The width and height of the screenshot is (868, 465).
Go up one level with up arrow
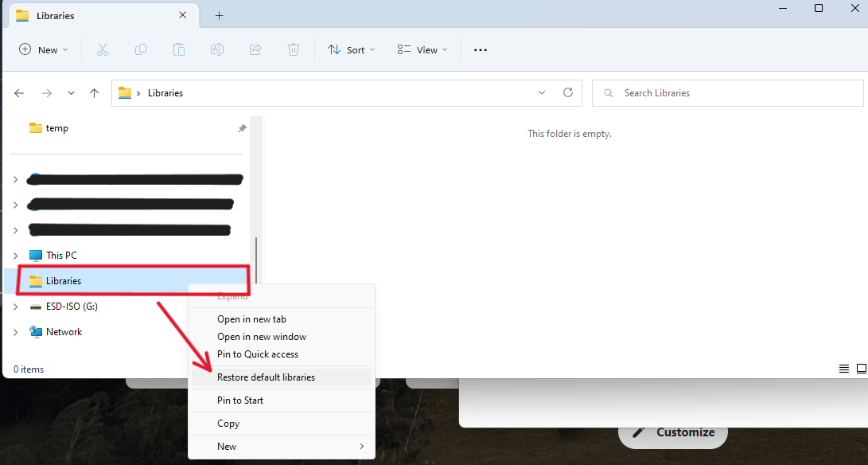click(95, 93)
